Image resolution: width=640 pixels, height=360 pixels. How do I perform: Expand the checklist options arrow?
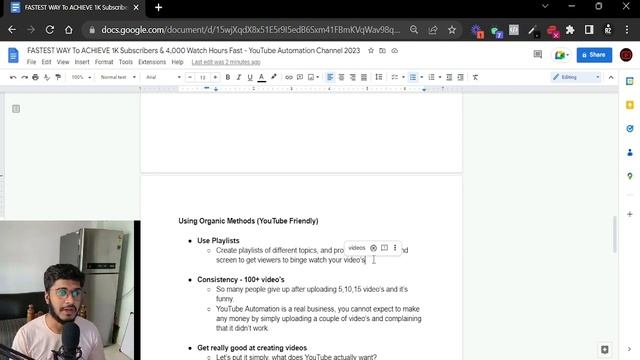403,77
